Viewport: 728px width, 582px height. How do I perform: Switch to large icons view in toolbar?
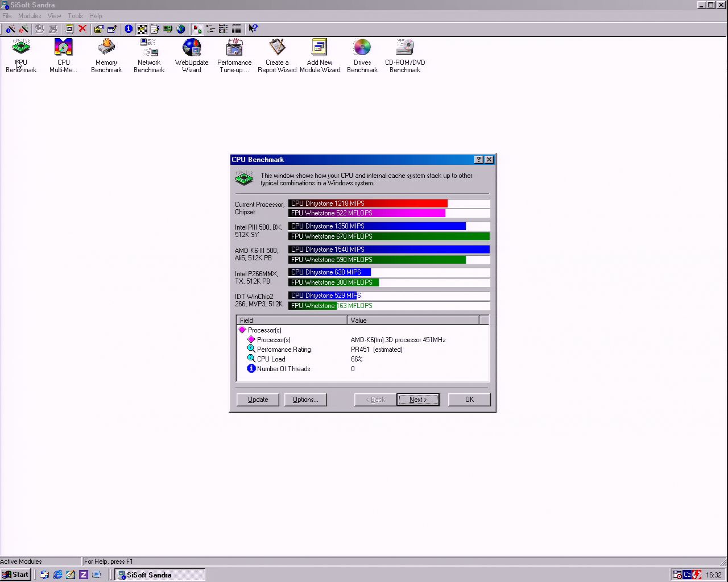point(197,28)
